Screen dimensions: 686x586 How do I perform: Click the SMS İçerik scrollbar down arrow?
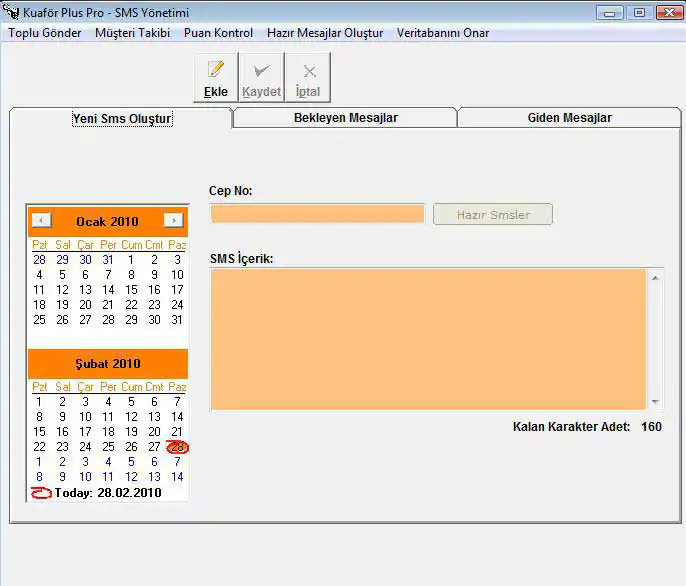tap(655, 401)
